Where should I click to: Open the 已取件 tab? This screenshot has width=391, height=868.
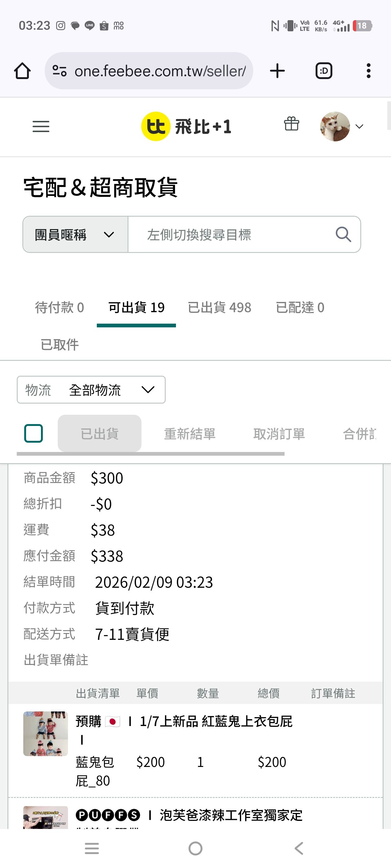[59, 345]
